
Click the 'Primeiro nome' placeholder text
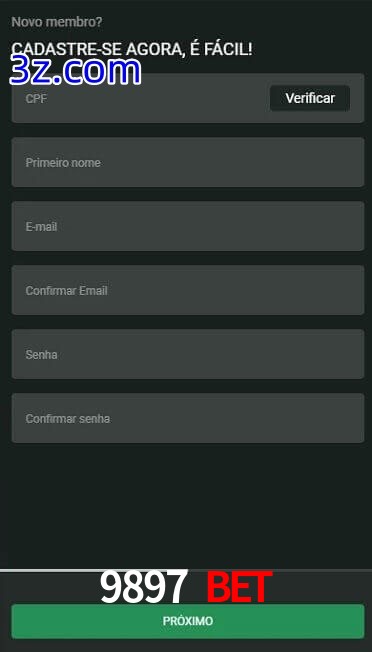click(63, 163)
